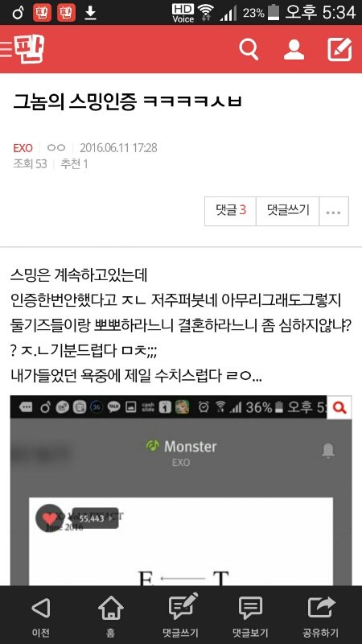Tap the download icon in status bar
The width and height of the screenshot is (362, 644).
point(90,13)
